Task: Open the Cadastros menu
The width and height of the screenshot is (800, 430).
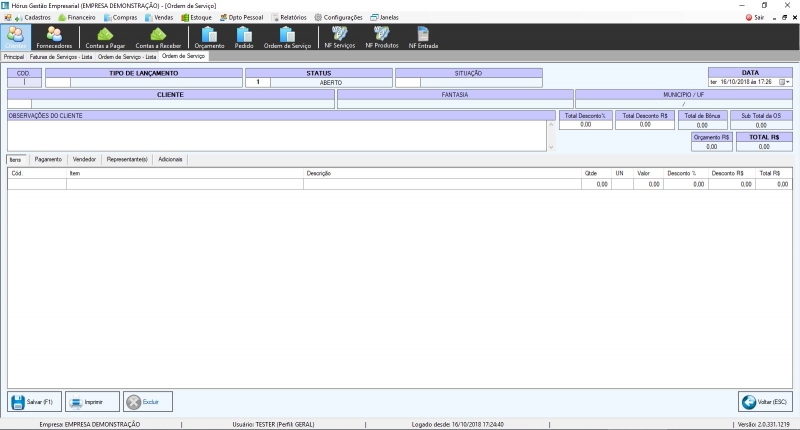Action: [x=33, y=17]
